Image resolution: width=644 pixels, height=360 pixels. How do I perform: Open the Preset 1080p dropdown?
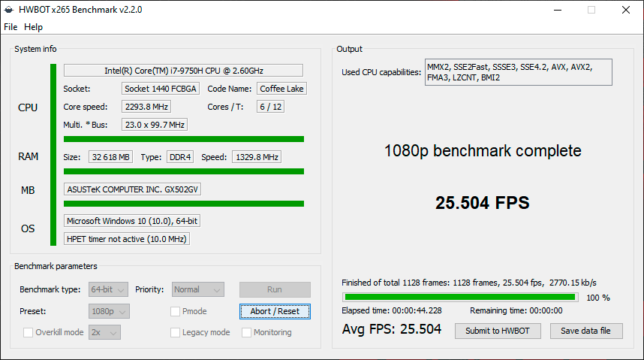109,311
